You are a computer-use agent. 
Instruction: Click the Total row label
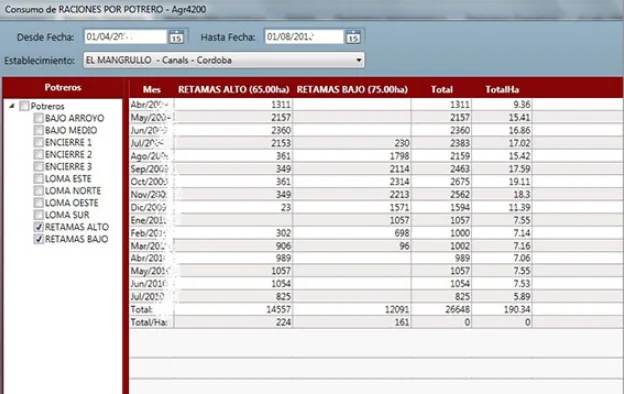point(142,309)
